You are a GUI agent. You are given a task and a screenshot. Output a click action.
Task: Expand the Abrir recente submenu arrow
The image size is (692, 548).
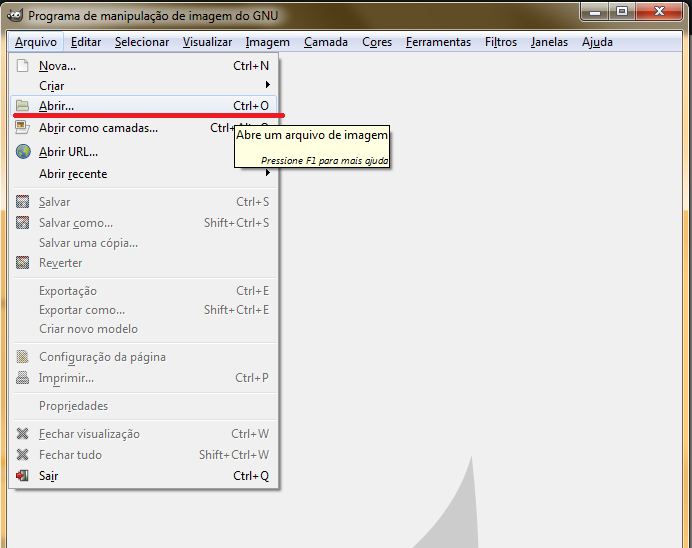pyautogui.click(x=267, y=173)
